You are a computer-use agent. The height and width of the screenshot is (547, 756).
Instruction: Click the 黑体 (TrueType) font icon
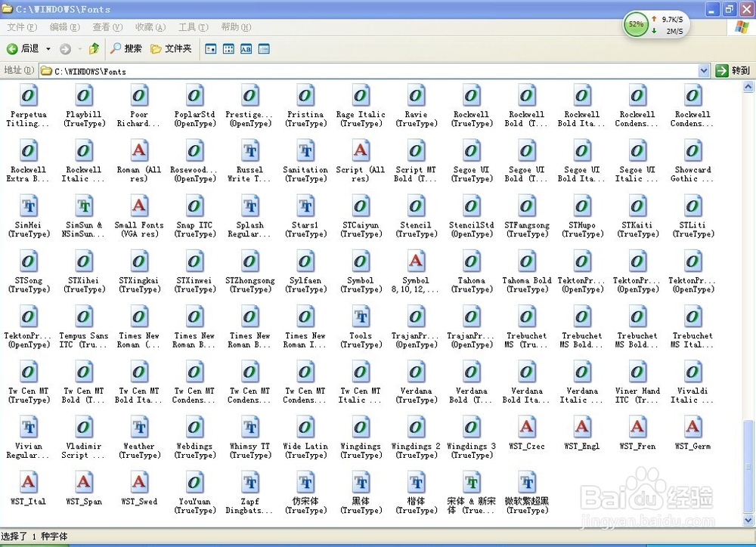[361, 483]
